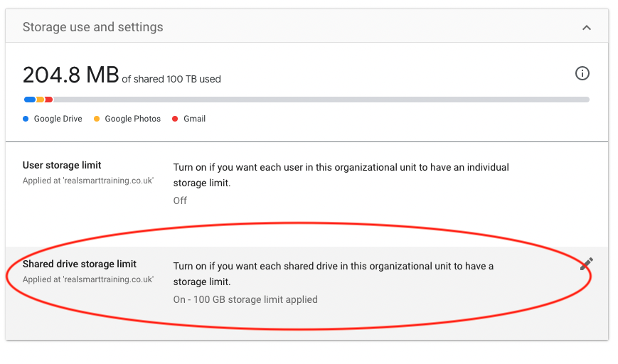Edit the Shared drive storage limit
The image size is (618, 364).
(586, 264)
